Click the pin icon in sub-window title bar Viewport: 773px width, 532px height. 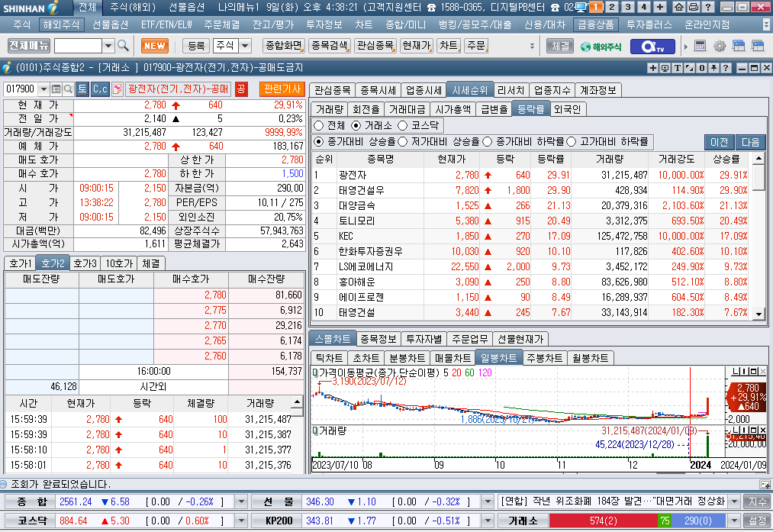pos(713,67)
